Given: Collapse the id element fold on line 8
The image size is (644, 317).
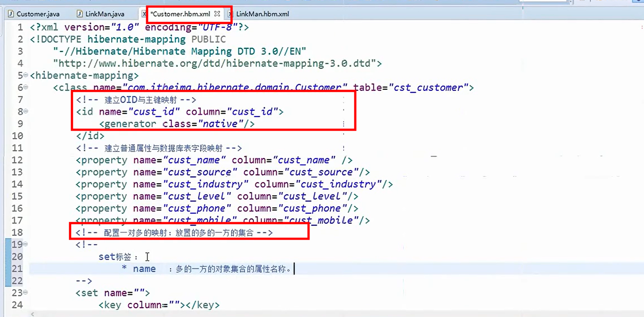Looking at the screenshot, I should click(x=25, y=111).
